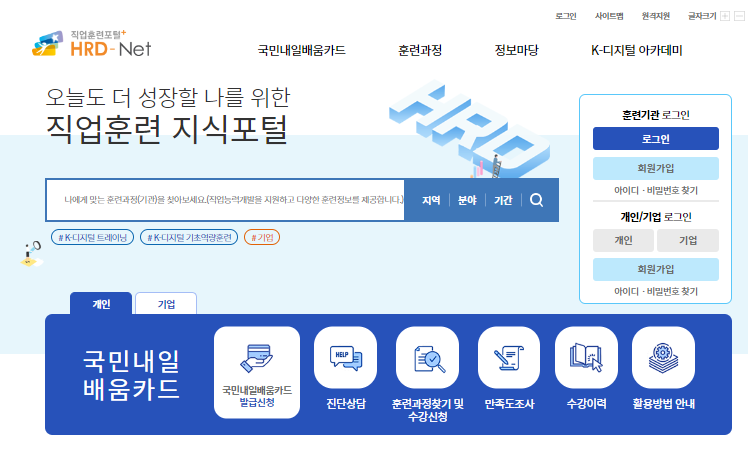This screenshot has width=748, height=459.
Task: Open 국민내일배움카드 발급신청 card icon
Action: coord(257,372)
